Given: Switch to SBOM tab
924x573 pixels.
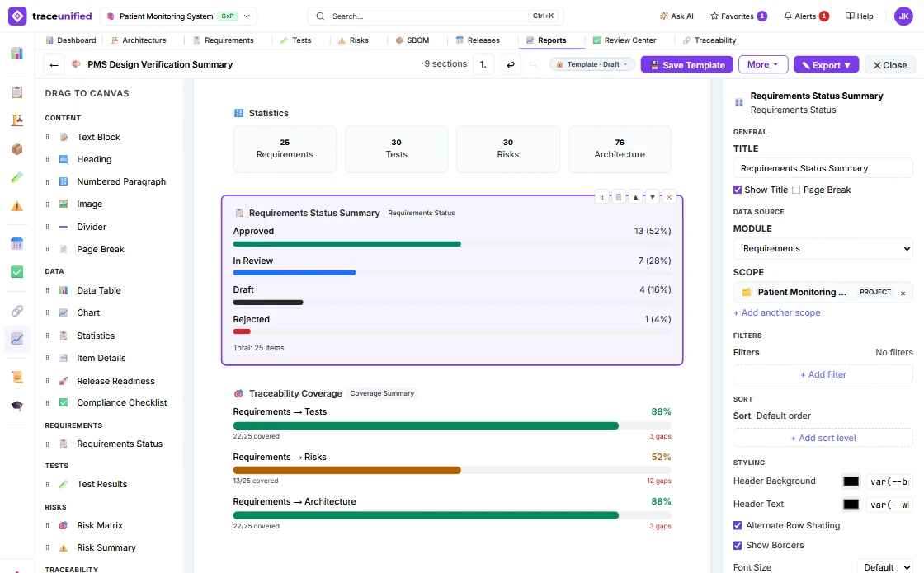Looking at the screenshot, I should coord(412,40).
